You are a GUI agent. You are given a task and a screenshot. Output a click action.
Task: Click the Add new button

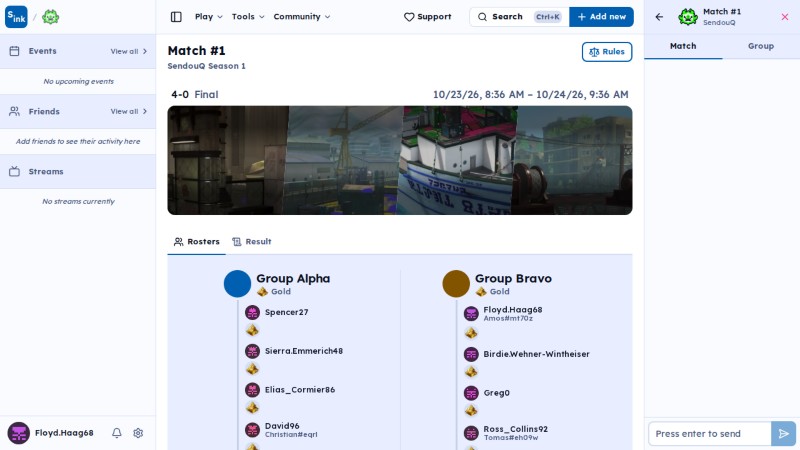602,17
